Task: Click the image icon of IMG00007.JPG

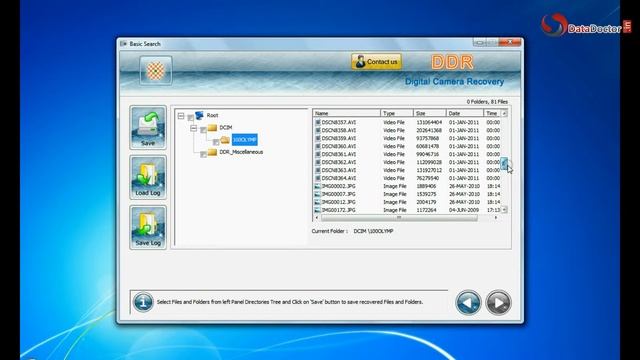Action: [x=318, y=194]
